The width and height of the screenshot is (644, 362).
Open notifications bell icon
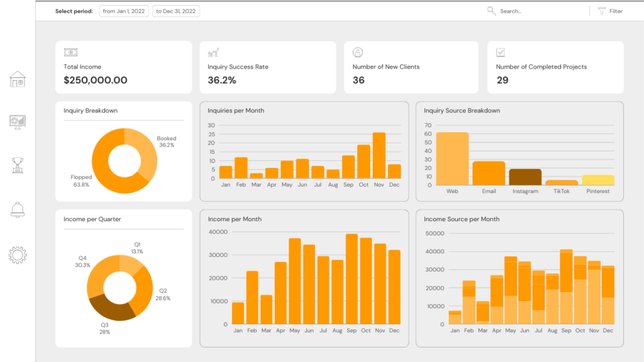tap(18, 210)
